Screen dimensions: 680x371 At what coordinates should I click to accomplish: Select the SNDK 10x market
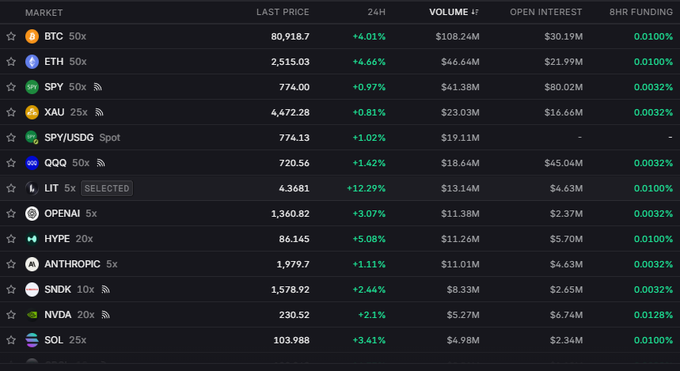[340, 289]
